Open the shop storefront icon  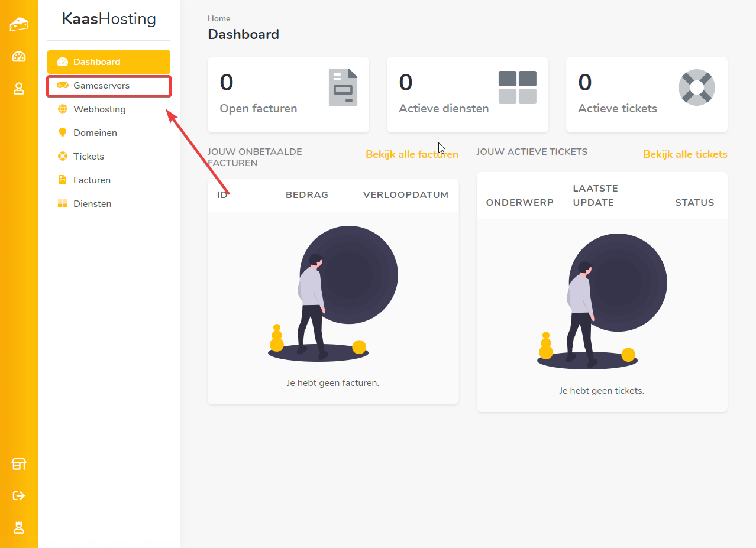pyautogui.click(x=19, y=464)
